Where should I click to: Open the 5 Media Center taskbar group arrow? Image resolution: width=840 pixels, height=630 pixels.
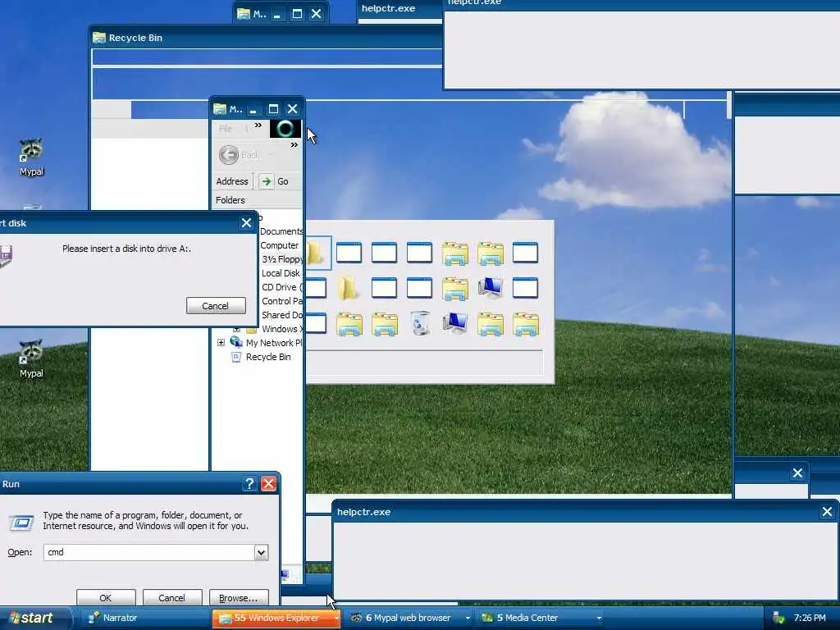click(x=599, y=619)
